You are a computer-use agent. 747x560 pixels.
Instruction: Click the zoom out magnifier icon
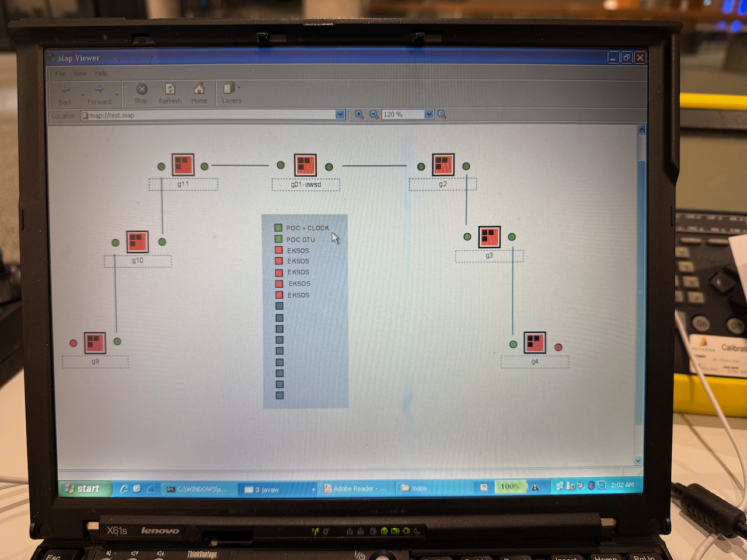click(x=374, y=114)
